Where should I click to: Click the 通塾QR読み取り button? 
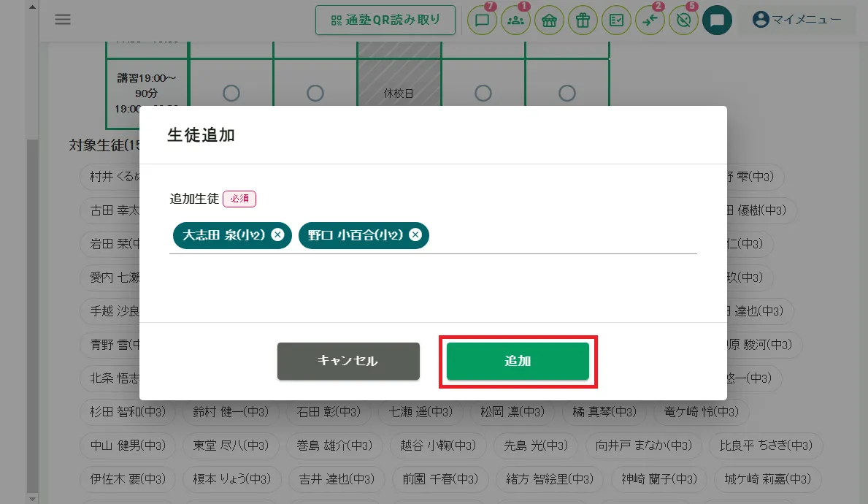pyautogui.click(x=385, y=20)
